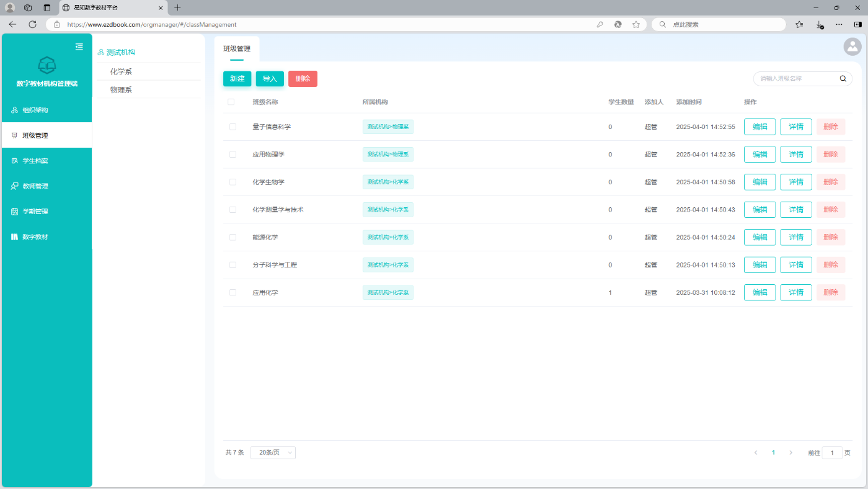
Task: Click the password key icon in address bar
Action: coord(600,25)
